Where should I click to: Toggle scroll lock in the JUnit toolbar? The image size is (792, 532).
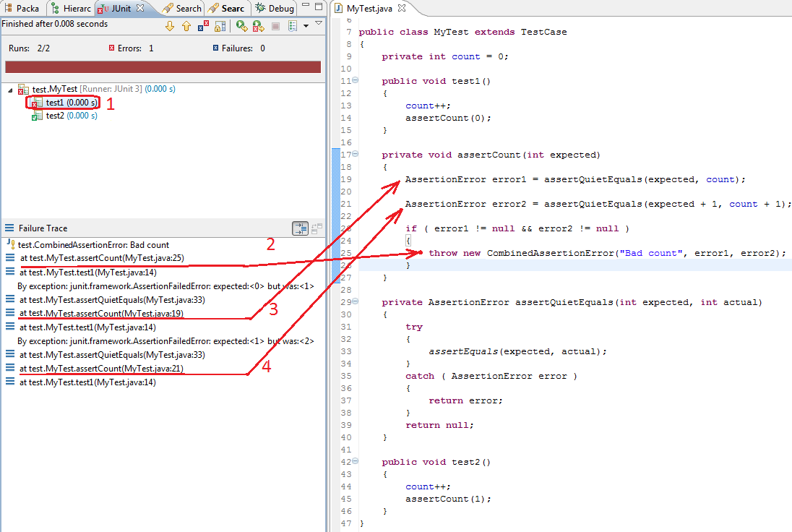point(219,26)
